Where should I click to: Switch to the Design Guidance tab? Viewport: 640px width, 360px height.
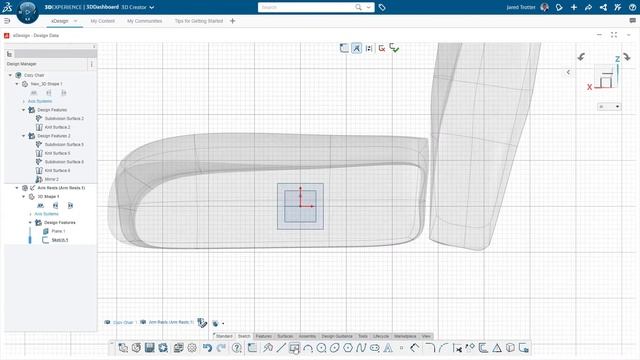(x=337, y=336)
